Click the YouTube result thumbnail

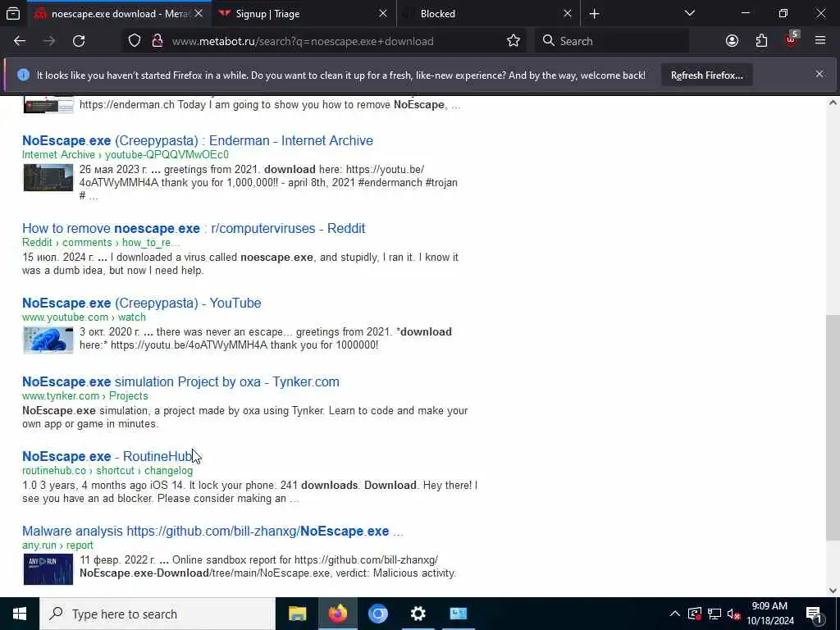48,340
